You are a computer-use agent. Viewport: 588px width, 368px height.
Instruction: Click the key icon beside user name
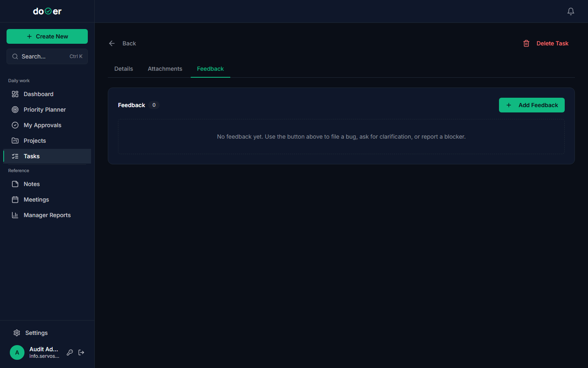click(x=70, y=352)
